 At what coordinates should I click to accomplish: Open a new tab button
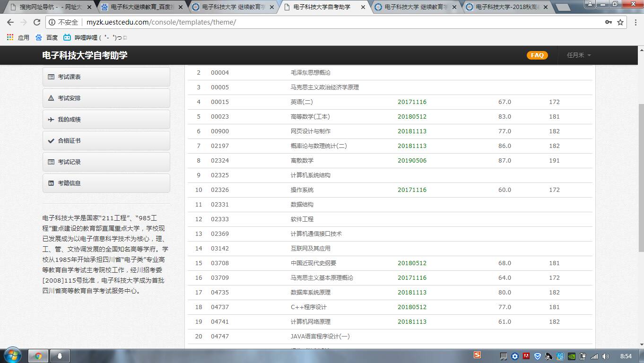click(x=563, y=8)
